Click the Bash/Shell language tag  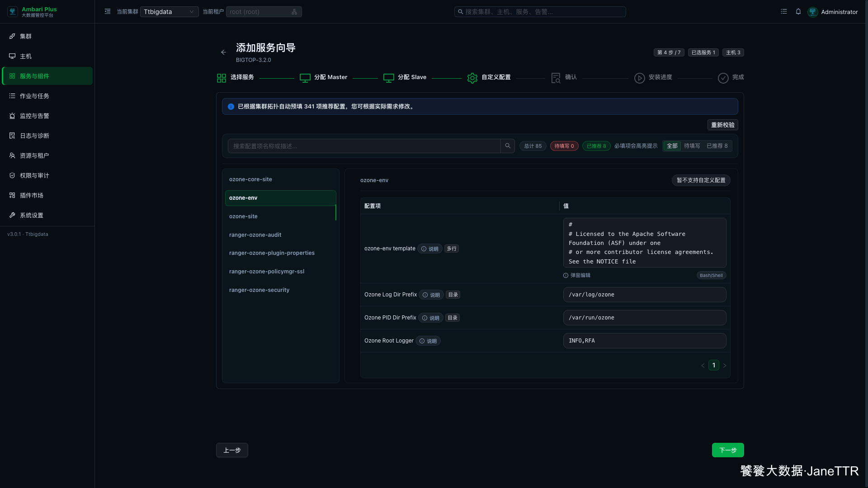[x=711, y=276]
